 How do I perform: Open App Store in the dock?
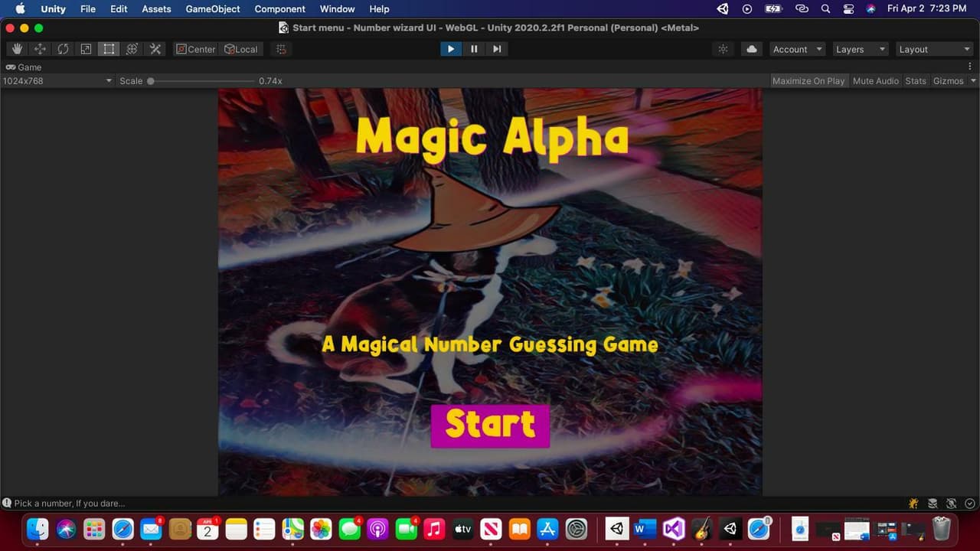pyautogui.click(x=547, y=529)
